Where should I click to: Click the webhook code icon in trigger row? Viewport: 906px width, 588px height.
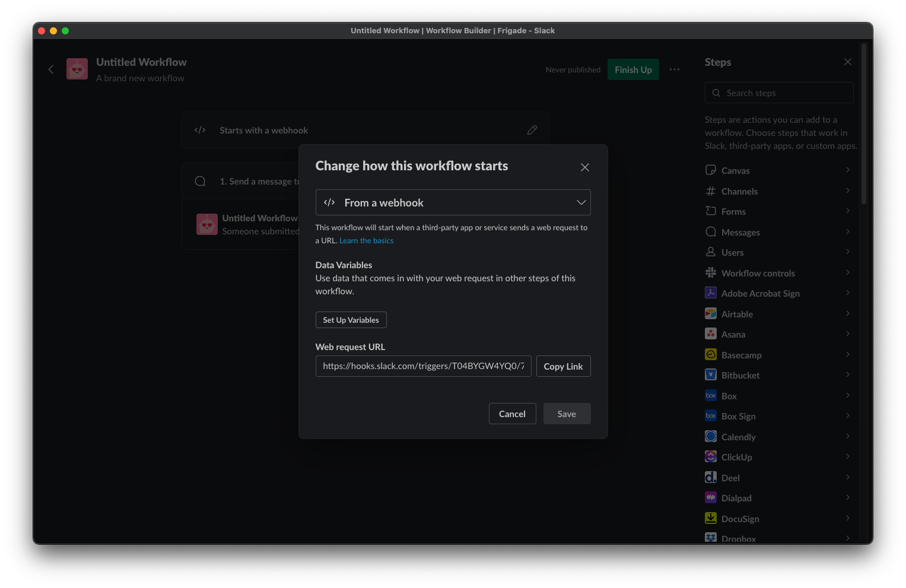pyautogui.click(x=200, y=130)
